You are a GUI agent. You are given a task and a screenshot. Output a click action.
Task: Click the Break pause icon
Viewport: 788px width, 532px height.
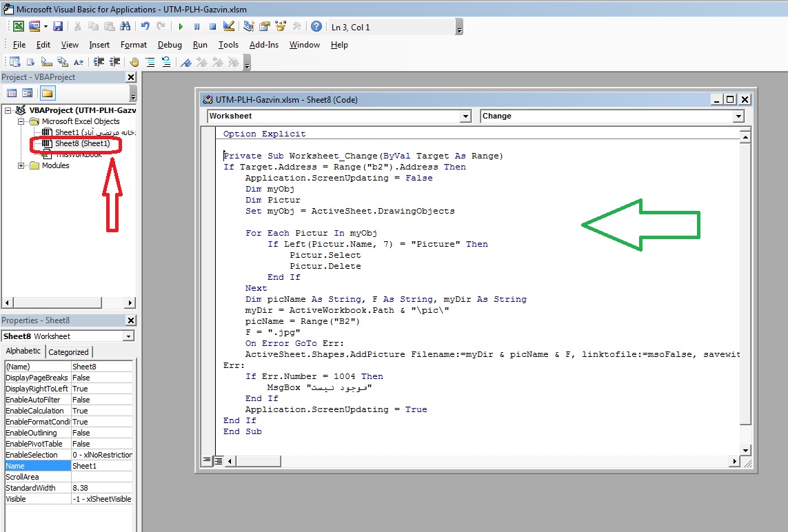coord(196,27)
